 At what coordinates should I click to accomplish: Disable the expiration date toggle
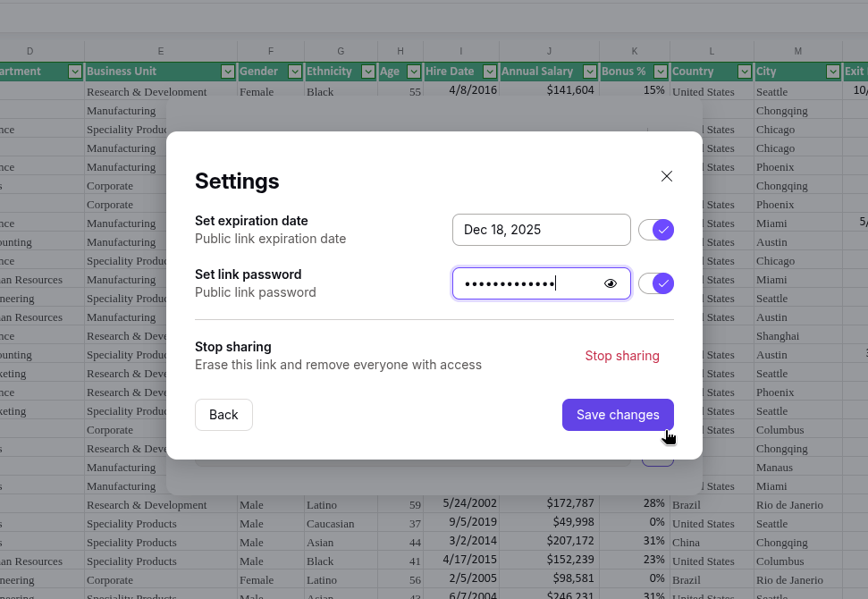tap(655, 230)
